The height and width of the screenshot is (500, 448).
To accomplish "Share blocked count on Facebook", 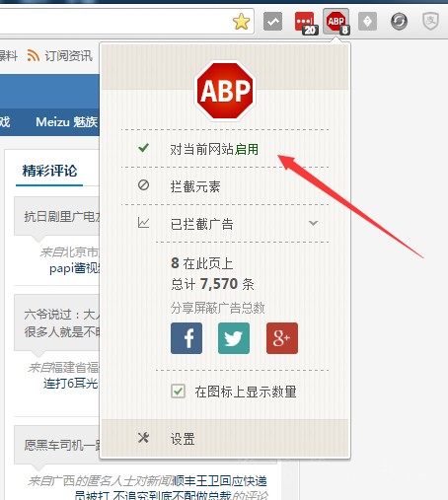I will pos(187,338).
